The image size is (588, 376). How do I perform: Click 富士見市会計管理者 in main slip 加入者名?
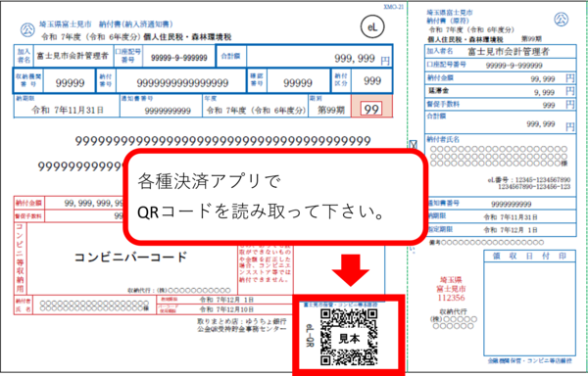(73, 56)
